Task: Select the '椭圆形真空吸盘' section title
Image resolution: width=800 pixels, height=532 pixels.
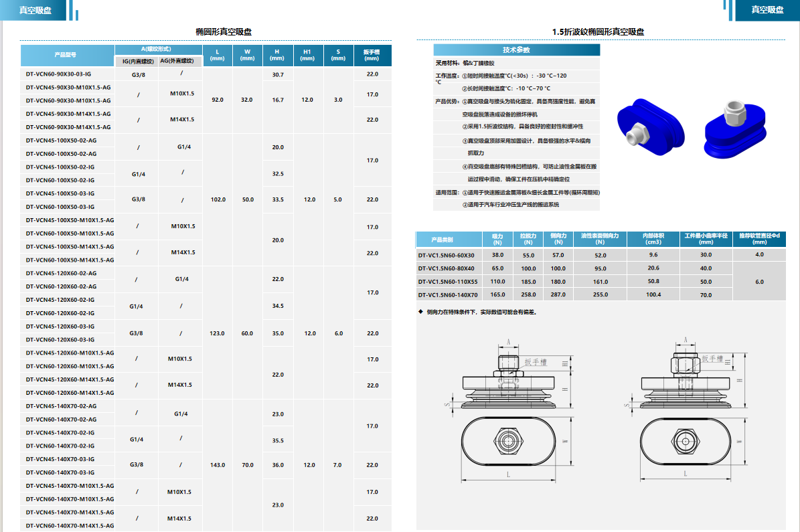Action: pos(224,31)
